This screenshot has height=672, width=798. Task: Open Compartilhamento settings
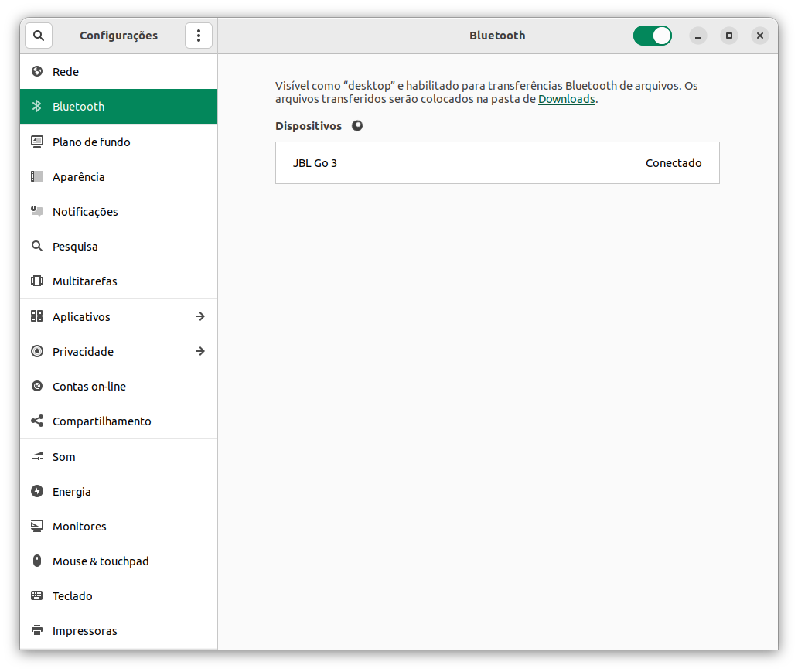(x=118, y=421)
